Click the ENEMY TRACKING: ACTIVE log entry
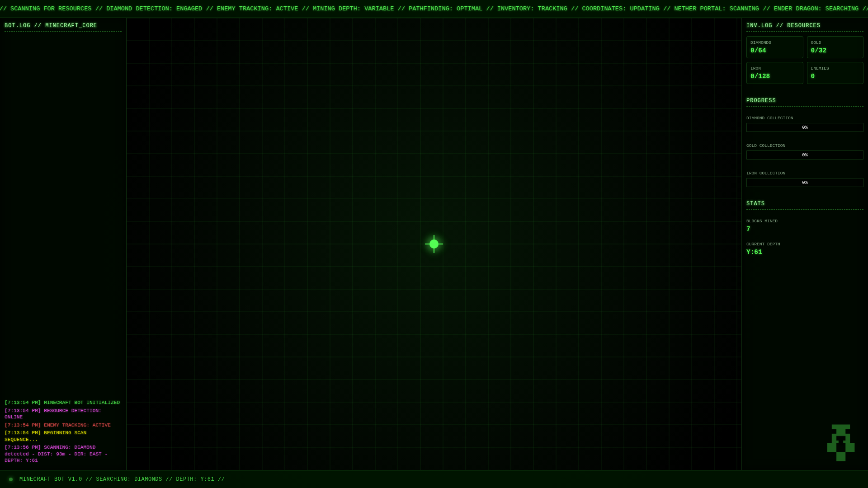The width and height of the screenshot is (868, 488). click(x=58, y=425)
